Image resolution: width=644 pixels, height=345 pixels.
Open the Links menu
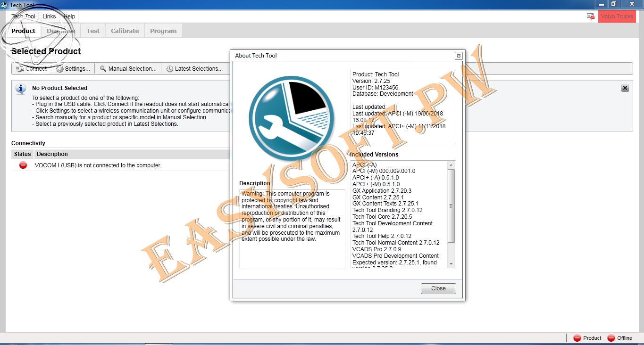click(x=49, y=16)
